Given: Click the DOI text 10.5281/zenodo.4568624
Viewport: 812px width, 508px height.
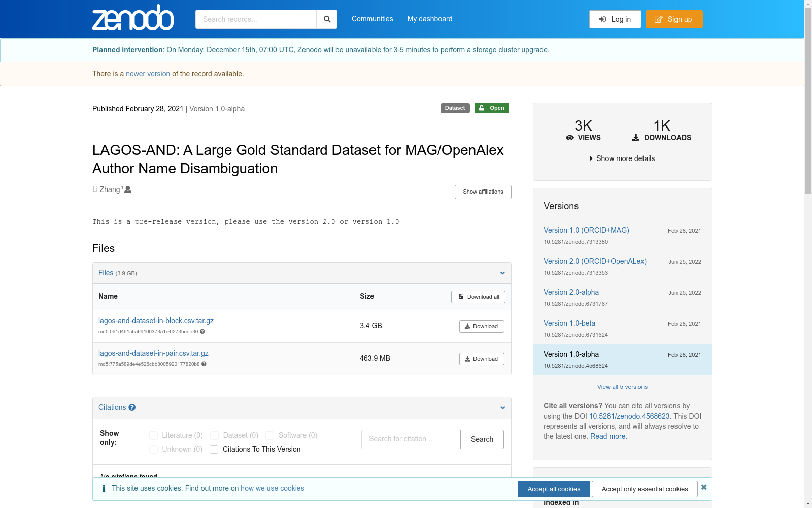Looking at the screenshot, I should point(576,366).
